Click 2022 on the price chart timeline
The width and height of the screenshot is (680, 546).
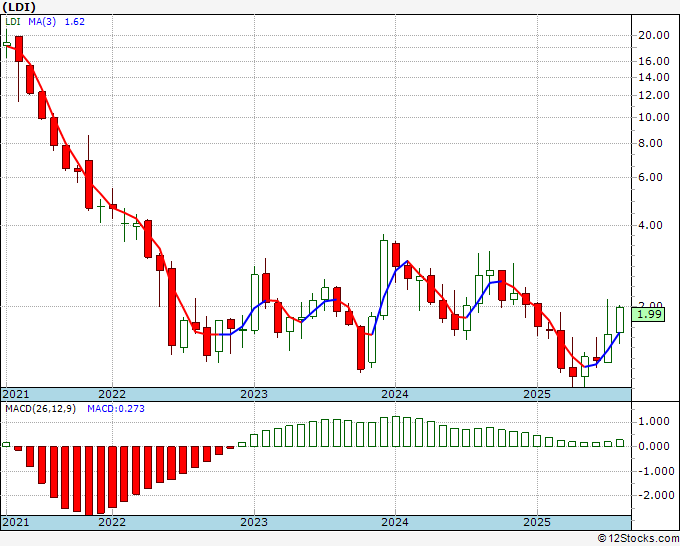coord(112,394)
